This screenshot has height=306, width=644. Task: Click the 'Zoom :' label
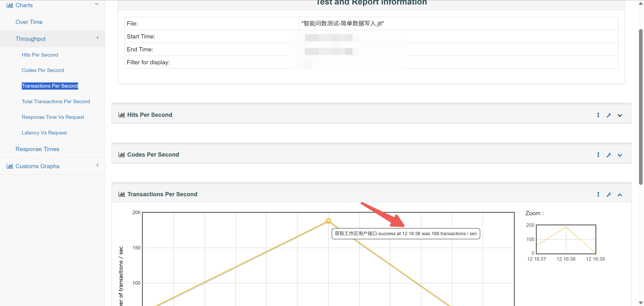(x=534, y=213)
